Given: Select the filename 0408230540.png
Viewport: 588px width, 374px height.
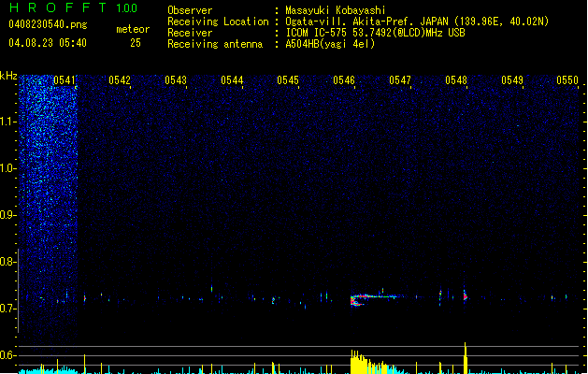Looking at the screenshot, I should pos(48,24).
